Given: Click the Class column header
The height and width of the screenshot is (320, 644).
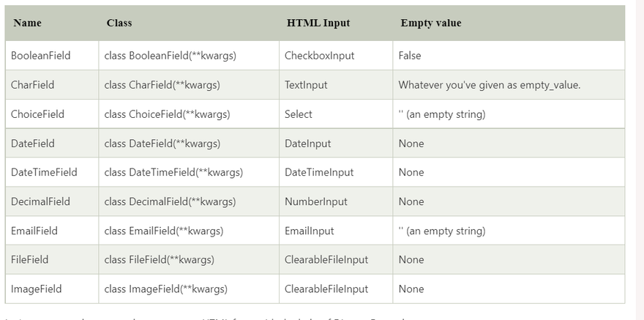Looking at the screenshot, I should point(119,23).
